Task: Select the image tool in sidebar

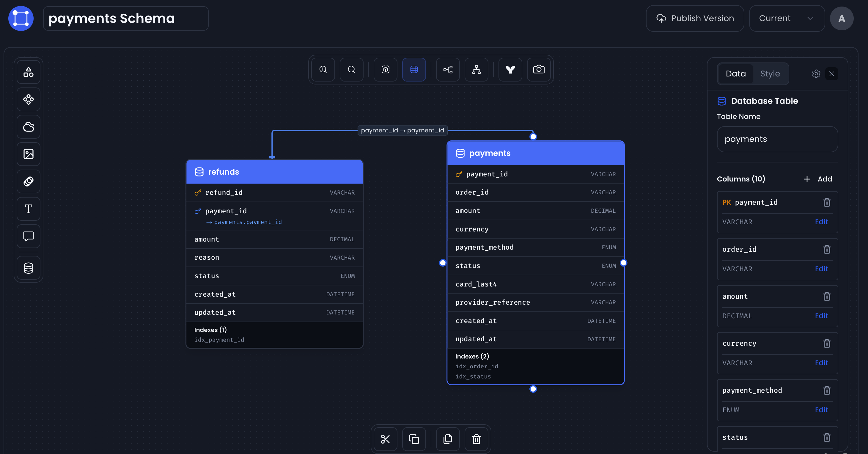Action: [x=28, y=154]
